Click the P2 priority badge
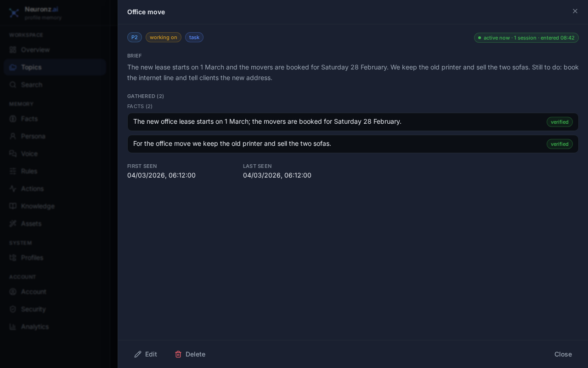 tap(135, 37)
